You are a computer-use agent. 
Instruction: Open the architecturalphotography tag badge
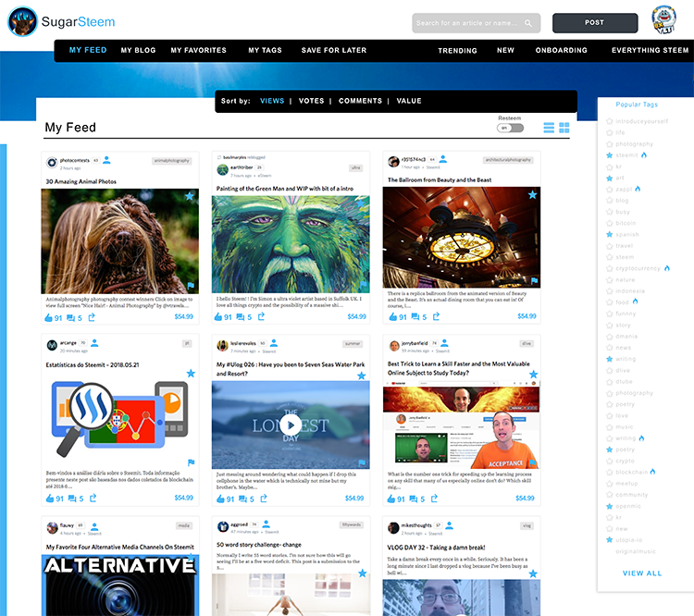tap(508, 160)
